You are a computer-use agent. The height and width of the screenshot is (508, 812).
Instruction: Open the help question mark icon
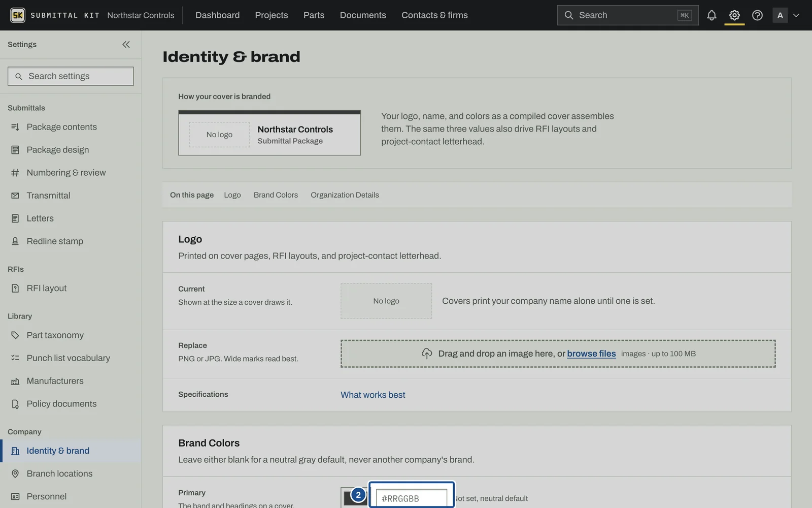pos(757,15)
